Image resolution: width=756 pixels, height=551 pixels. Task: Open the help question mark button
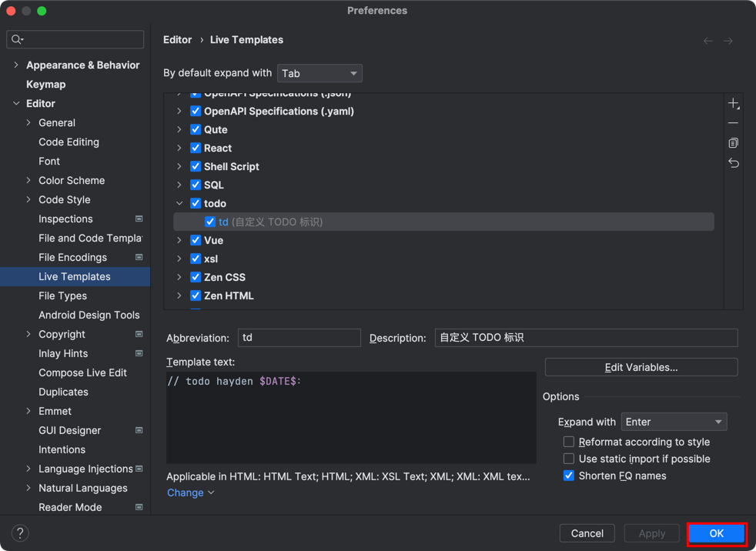(20, 533)
